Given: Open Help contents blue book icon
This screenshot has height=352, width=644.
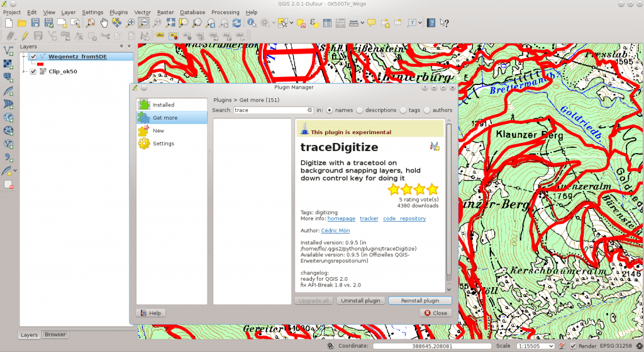Looking at the screenshot, I should (x=431, y=23).
